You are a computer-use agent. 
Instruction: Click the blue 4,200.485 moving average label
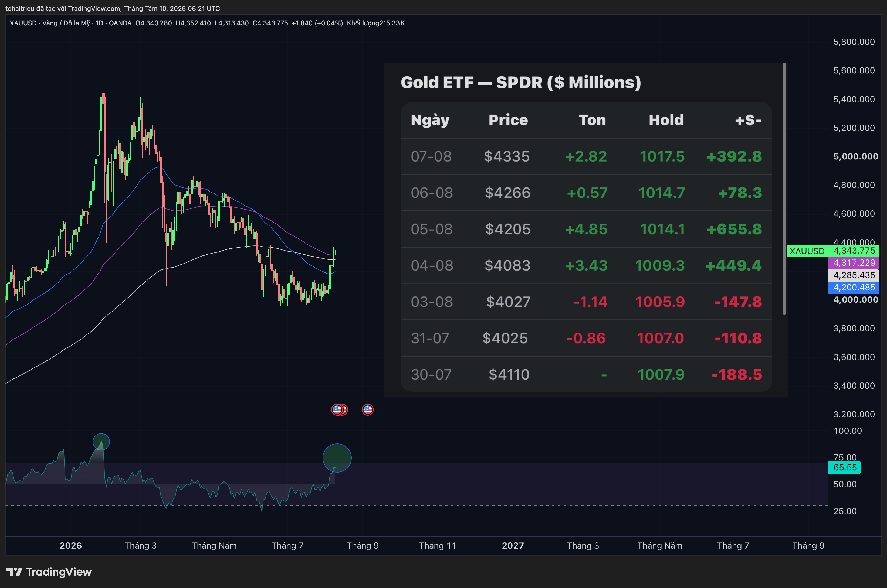[854, 287]
